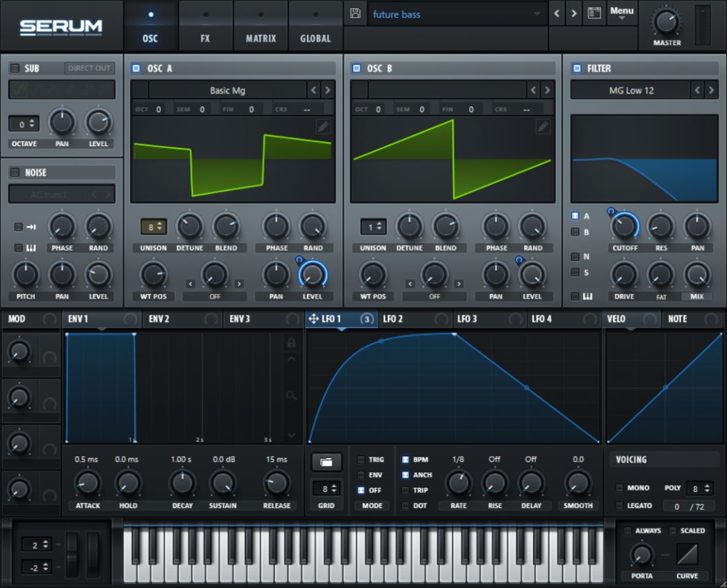Viewport: 727px width, 588px height.
Task: Expand the Menu dropdown
Action: coord(622,13)
